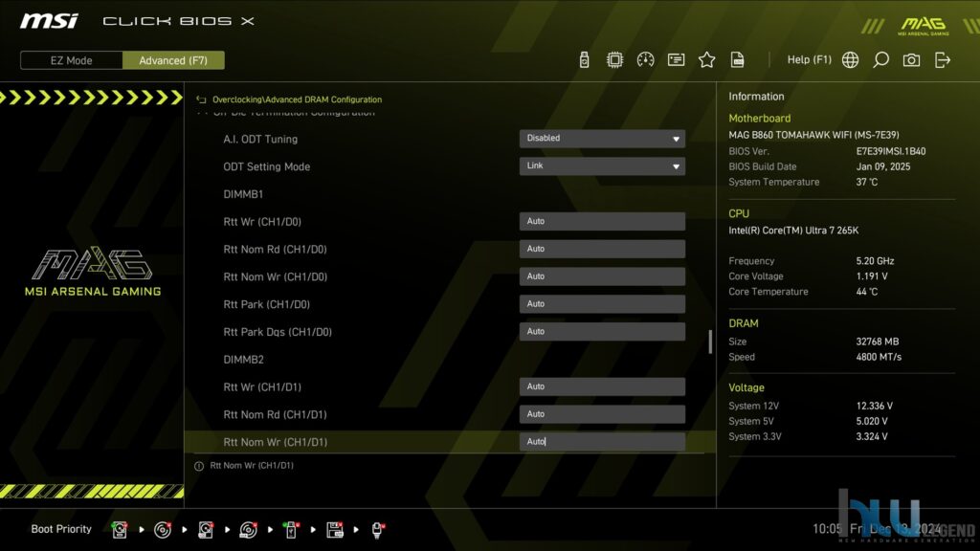Click the MAG B860 TOMAHAWK WIFI (MS-7E39) text

click(813, 135)
